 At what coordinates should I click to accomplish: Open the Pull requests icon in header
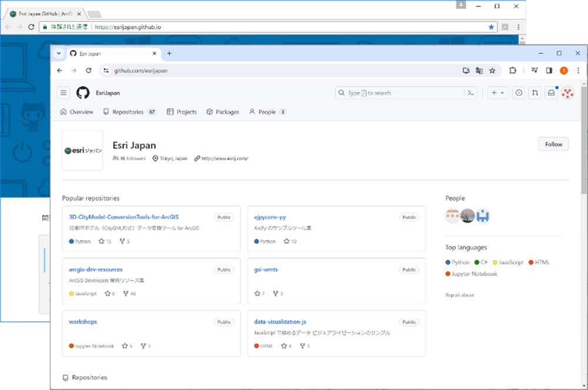534,93
